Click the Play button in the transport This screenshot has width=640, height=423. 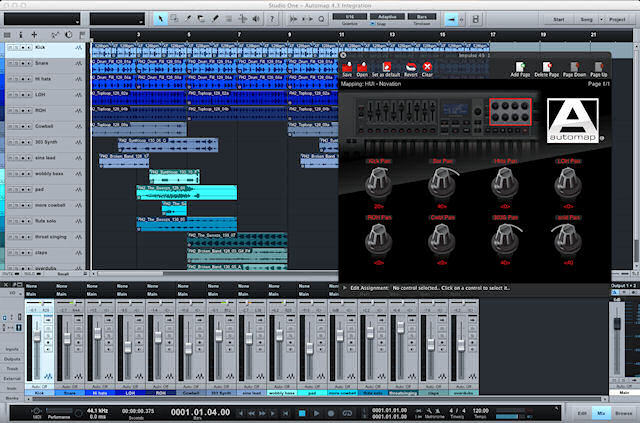[x=316, y=413]
